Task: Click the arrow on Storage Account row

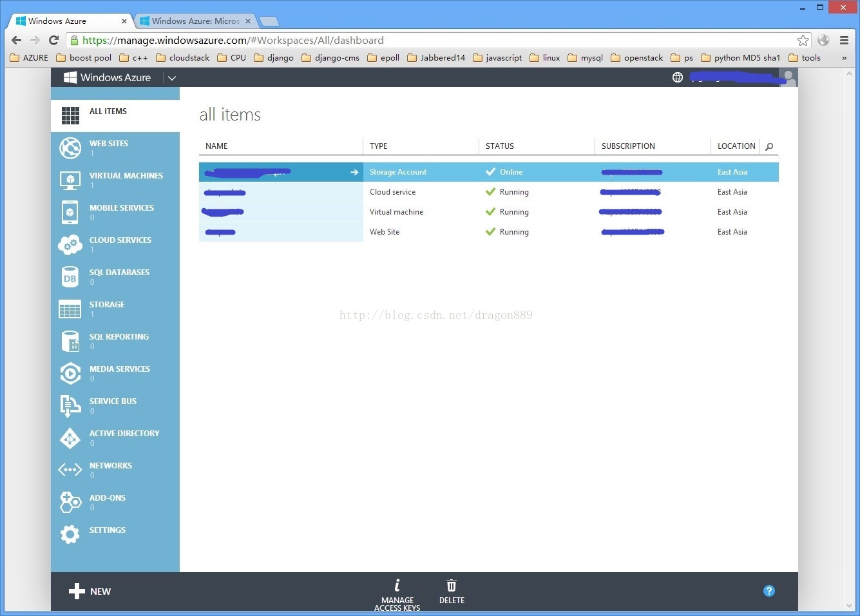Action: [354, 172]
